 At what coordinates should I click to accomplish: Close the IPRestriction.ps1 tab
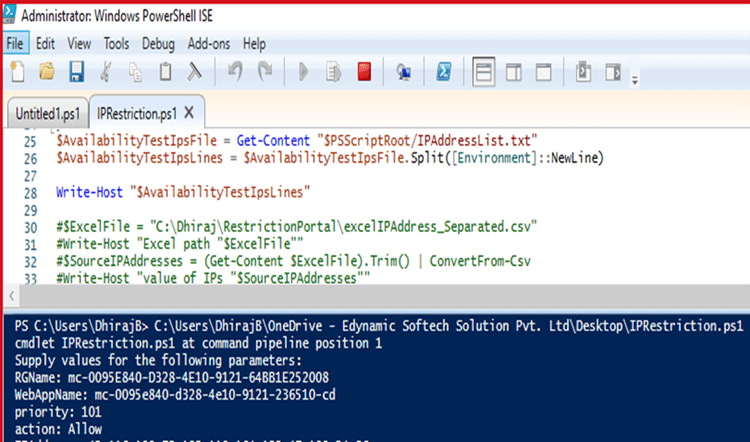pyautogui.click(x=189, y=113)
